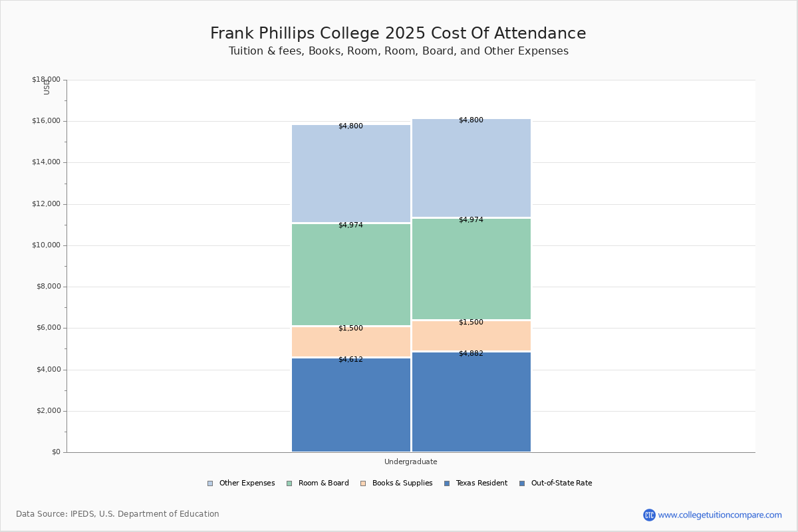Click the Other Expenses legend swatch
This screenshot has width=798, height=532.
pos(210,483)
